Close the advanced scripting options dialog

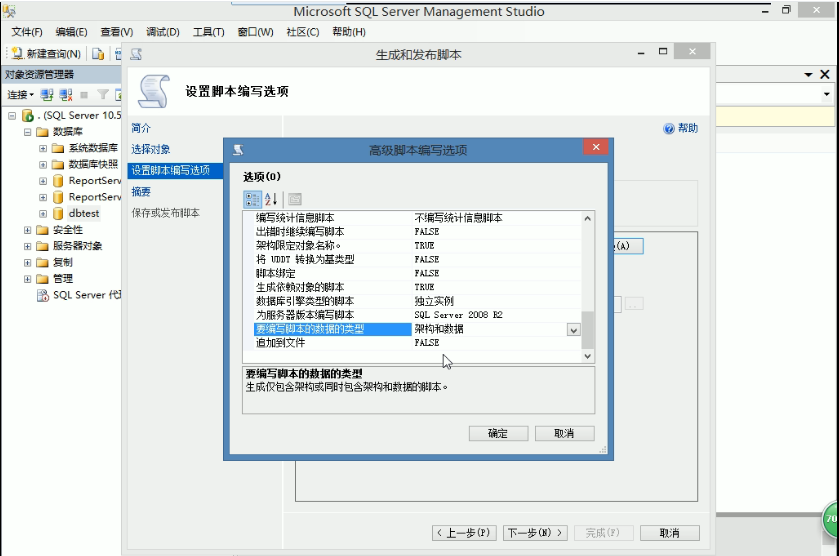point(596,147)
